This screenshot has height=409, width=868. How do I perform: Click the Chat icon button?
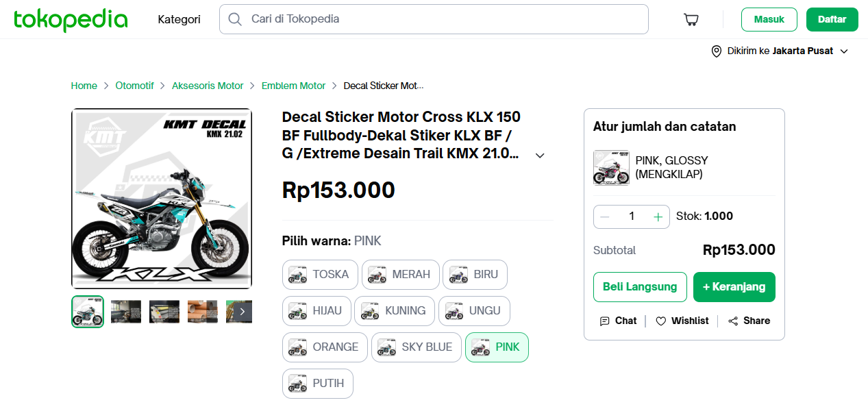(x=605, y=321)
